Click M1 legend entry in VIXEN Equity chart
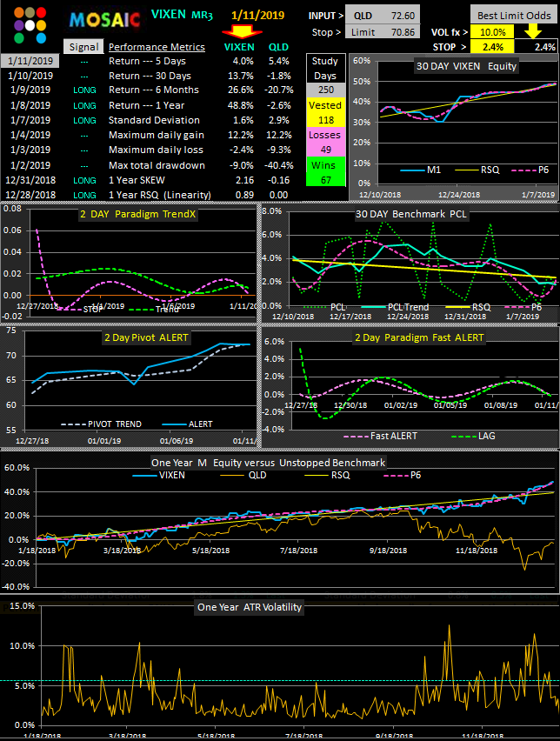 click(422, 170)
